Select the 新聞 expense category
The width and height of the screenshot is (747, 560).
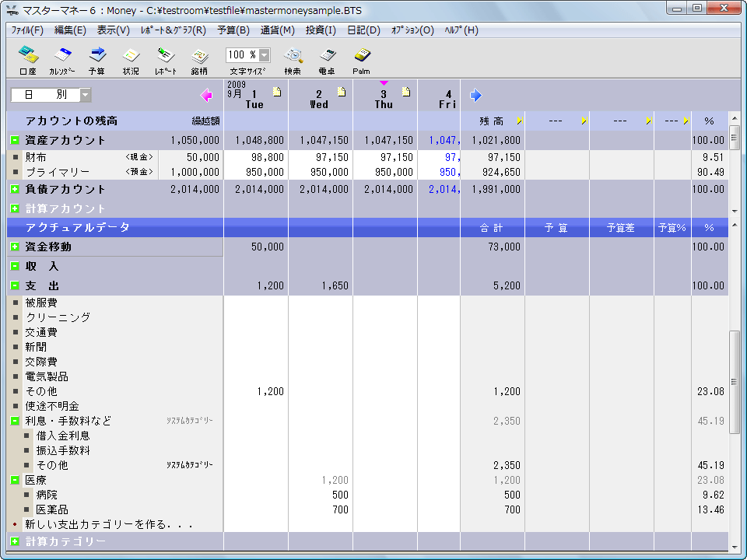point(36,347)
